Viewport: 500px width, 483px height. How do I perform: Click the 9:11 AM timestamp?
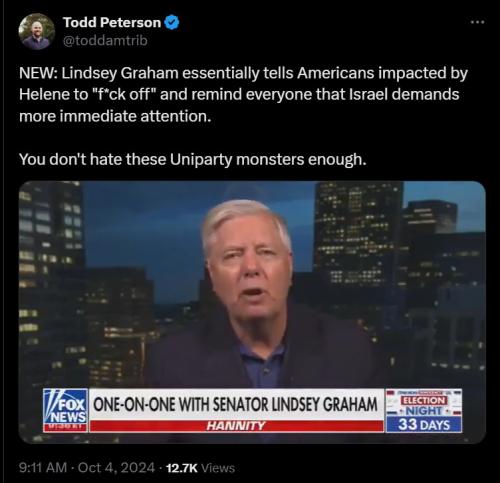[x=43, y=468]
